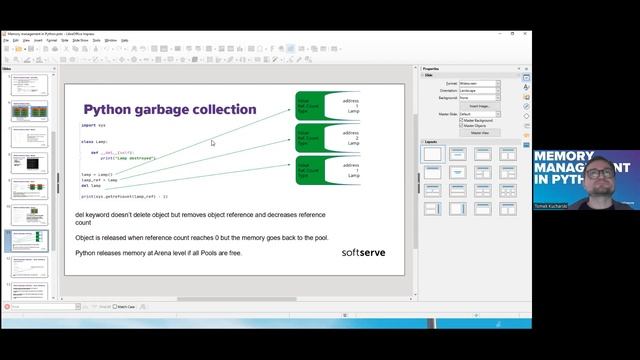Click the softserve logo on the slide

coord(363,253)
